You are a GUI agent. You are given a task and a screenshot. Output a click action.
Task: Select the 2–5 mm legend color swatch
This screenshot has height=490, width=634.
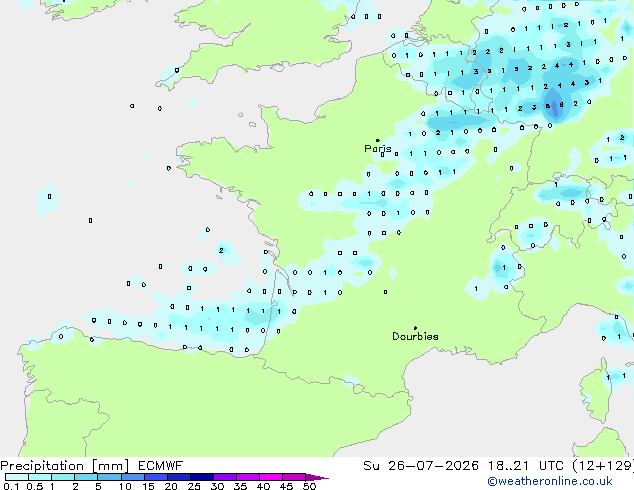[x=86, y=477]
